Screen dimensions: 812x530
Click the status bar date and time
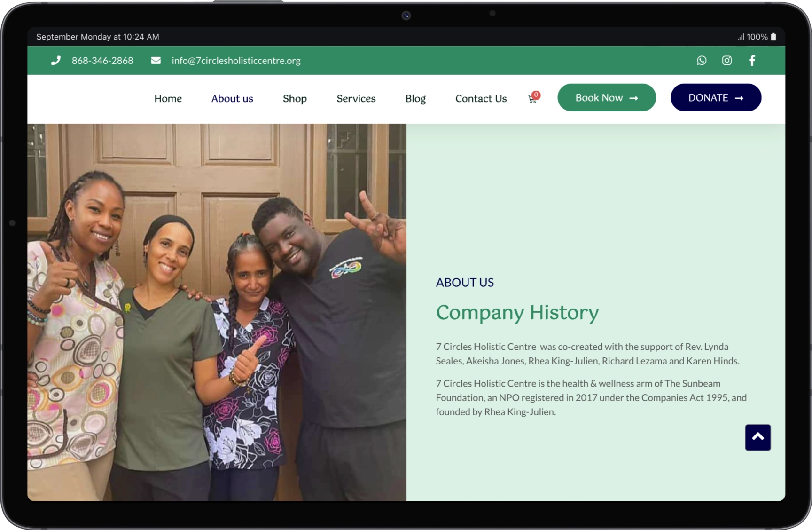tap(98, 37)
